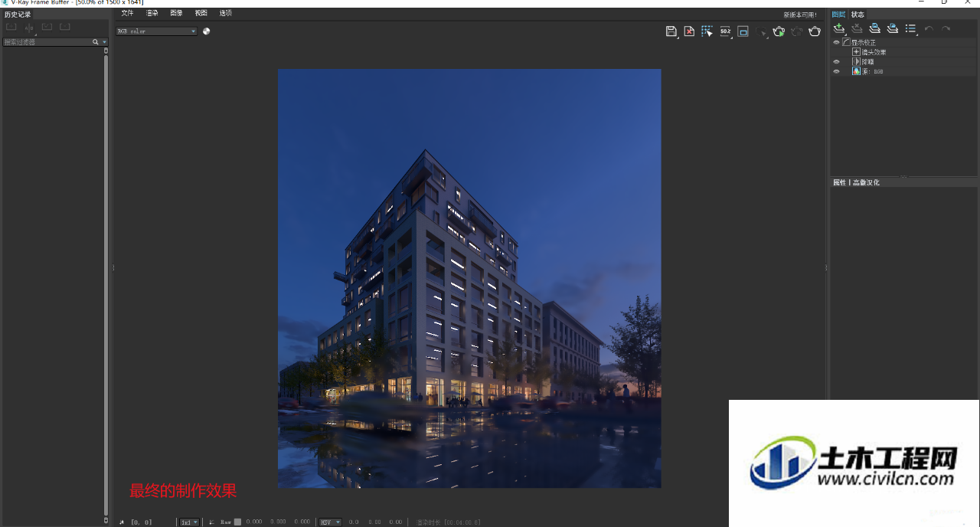Screen dimensions: 980x527
Task: Click the 渲染时长 render time text
Action: tap(449, 522)
